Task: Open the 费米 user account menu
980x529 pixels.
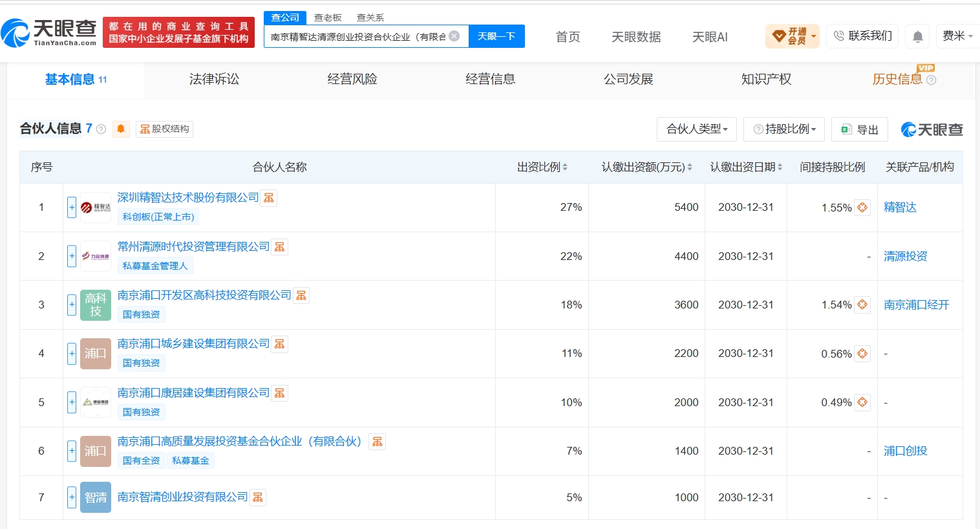Action: (957, 36)
